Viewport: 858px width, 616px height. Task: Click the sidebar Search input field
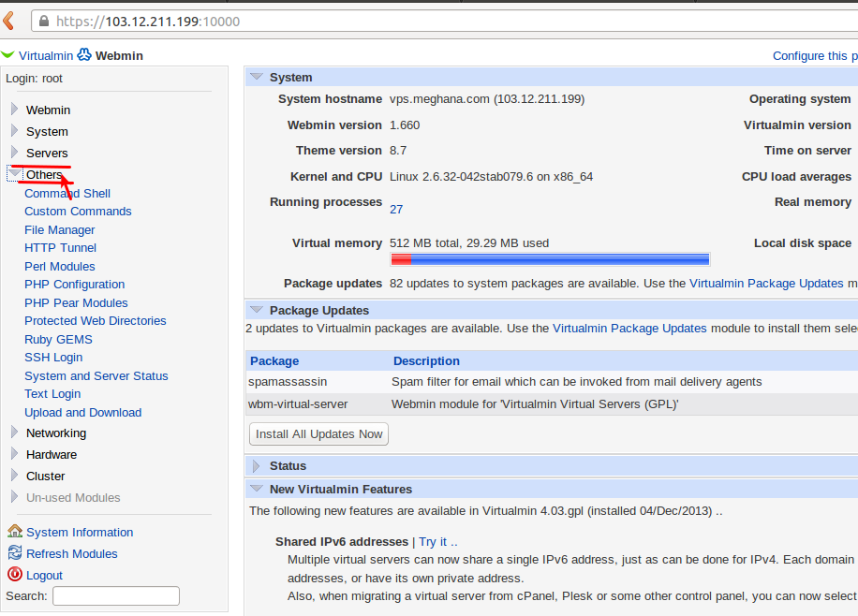point(116,595)
